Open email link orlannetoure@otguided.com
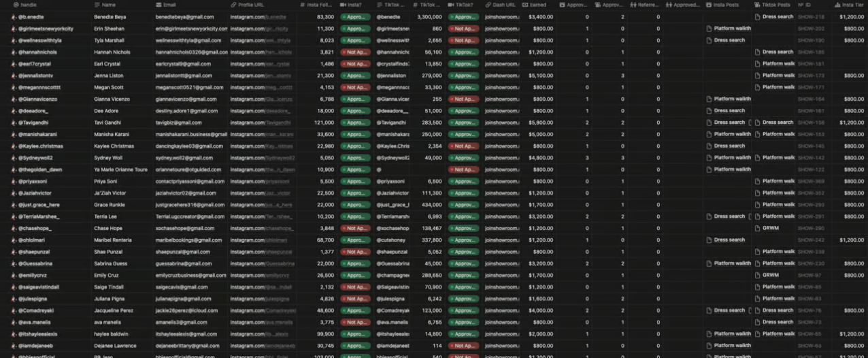868x358 pixels. pos(188,169)
